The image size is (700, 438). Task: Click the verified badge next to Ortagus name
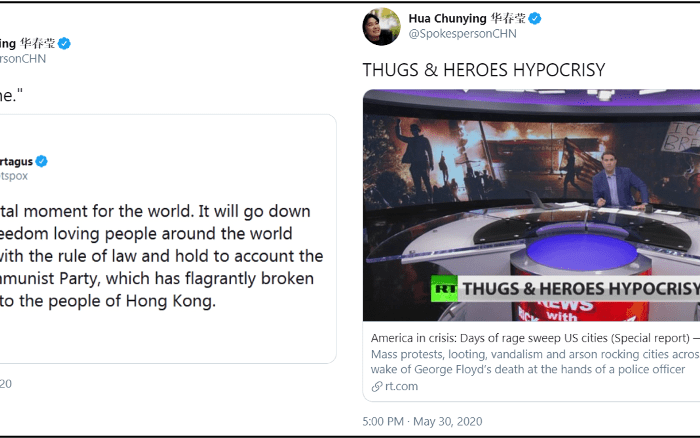tap(42, 161)
